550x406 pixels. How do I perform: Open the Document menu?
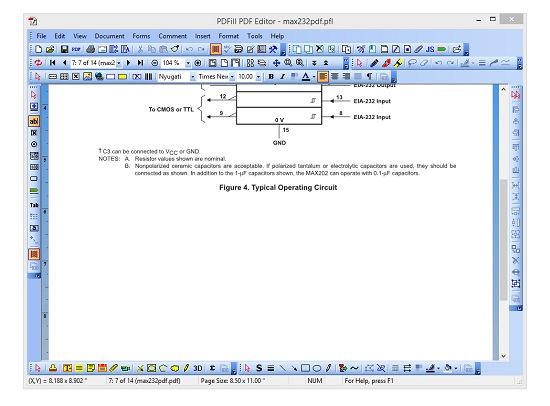[x=109, y=36]
